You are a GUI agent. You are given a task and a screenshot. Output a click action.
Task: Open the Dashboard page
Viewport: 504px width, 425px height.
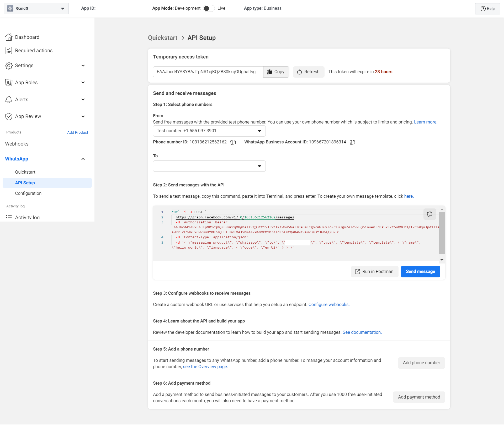(27, 37)
